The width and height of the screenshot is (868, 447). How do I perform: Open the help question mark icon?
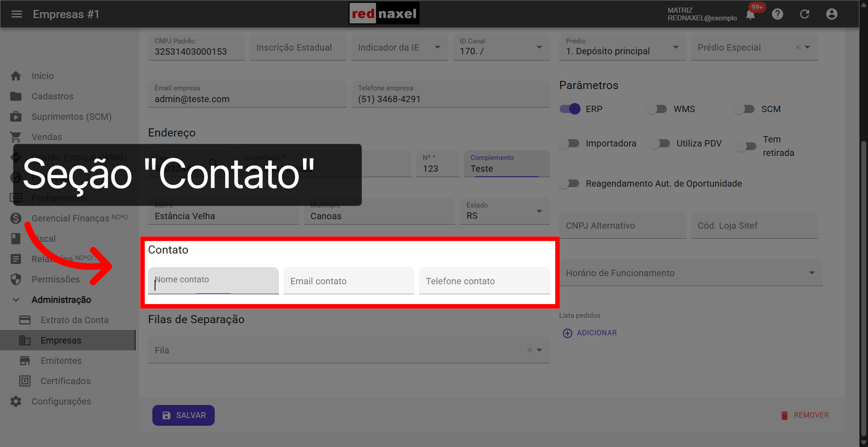click(778, 14)
